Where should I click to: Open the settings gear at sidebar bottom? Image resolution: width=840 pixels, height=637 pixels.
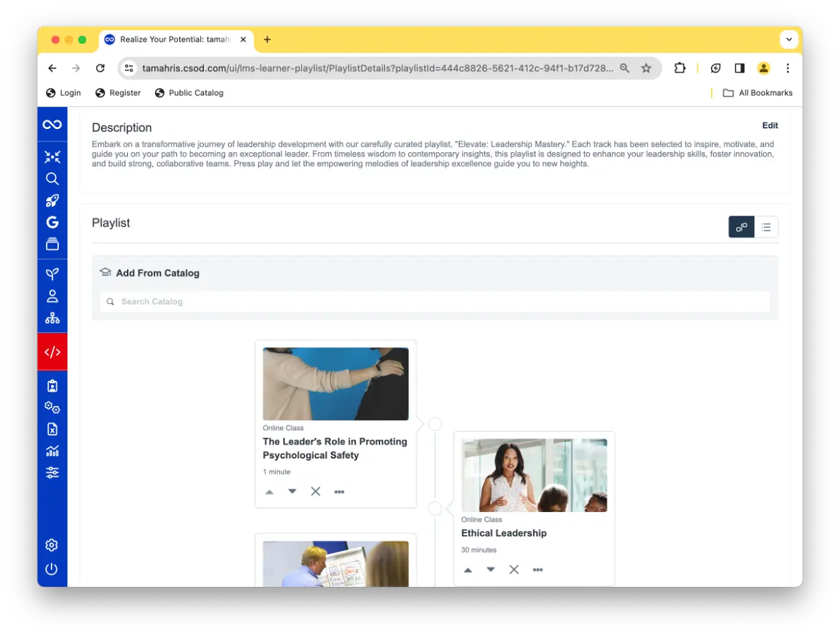click(x=52, y=545)
